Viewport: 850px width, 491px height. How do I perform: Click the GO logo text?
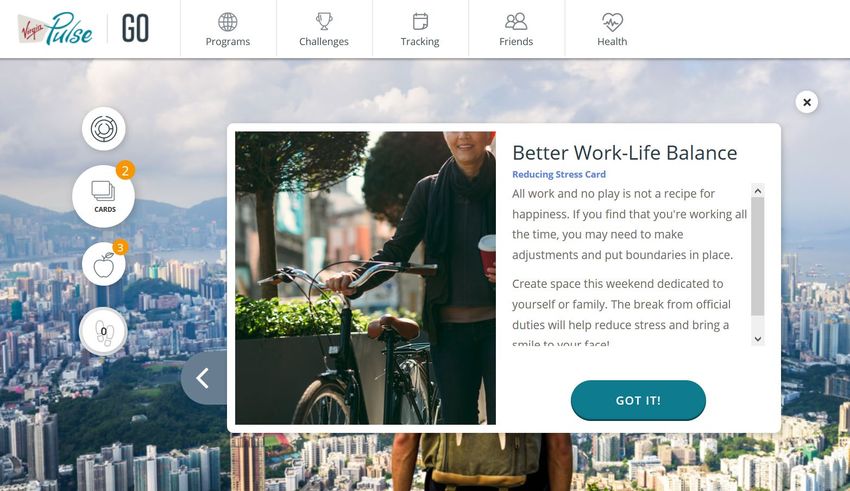coord(136,29)
